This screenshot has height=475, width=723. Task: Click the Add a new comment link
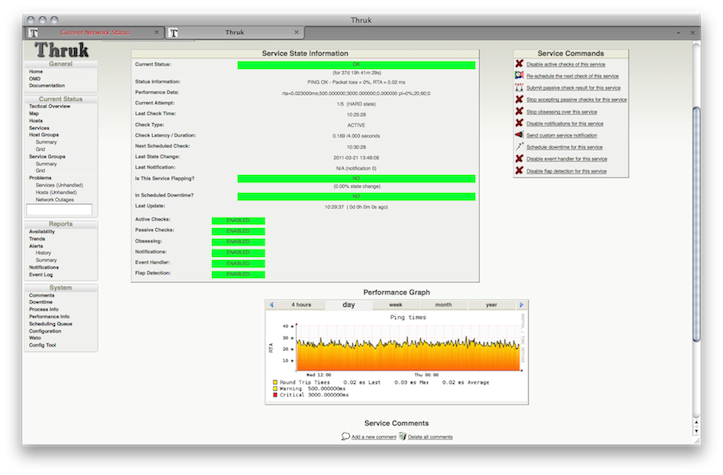pos(373,437)
